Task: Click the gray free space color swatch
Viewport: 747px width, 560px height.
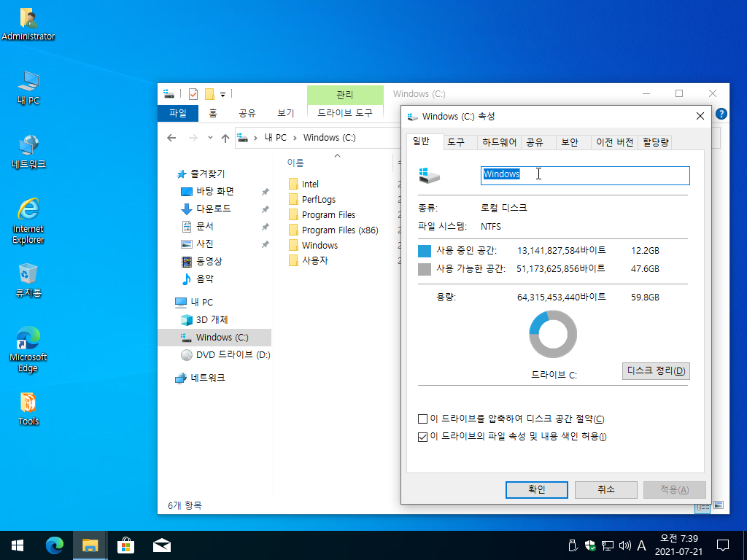Action: 424,270
